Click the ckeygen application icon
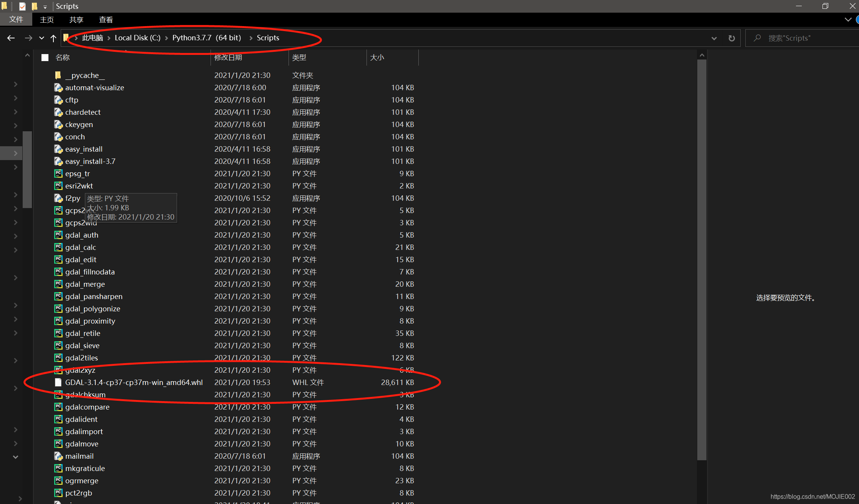This screenshot has height=504, width=859. click(58, 124)
